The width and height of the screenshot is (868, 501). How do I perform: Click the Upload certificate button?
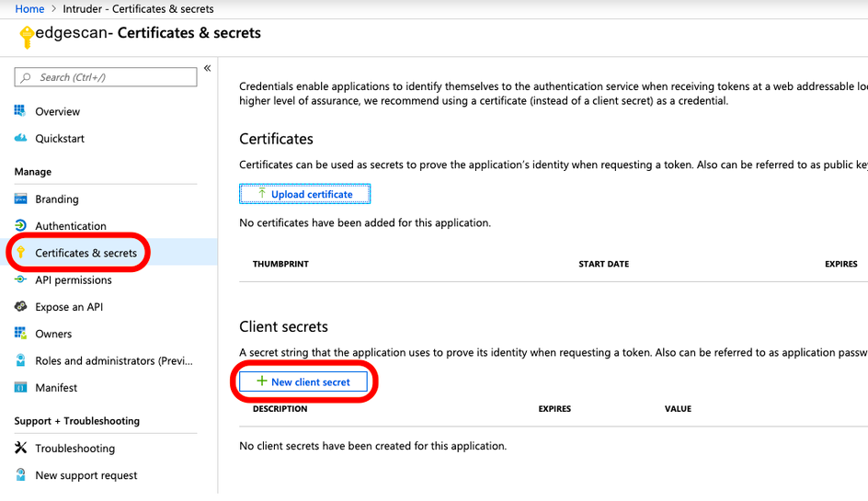click(305, 194)
